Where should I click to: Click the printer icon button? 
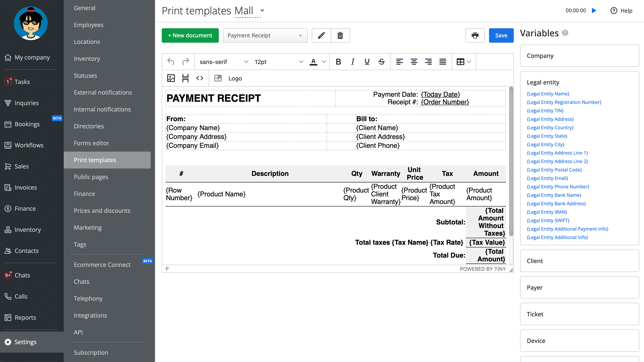(475, 35)
